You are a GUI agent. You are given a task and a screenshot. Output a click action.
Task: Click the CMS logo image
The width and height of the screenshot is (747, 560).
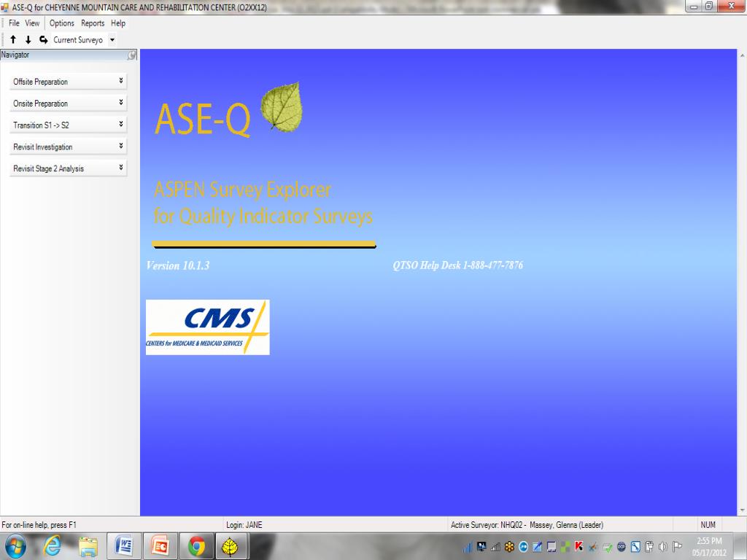(208, 327)
